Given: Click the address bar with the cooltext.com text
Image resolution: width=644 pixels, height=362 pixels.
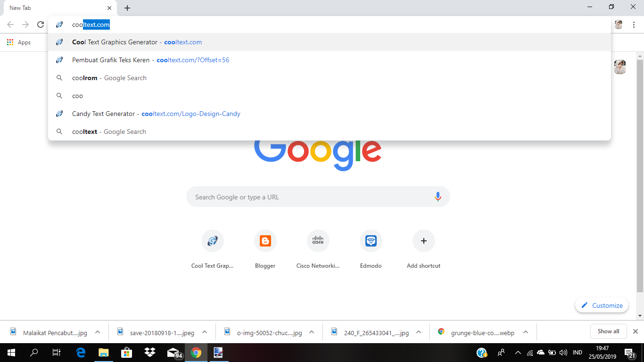Looking at the screenshot, I should tap(330, 25).
